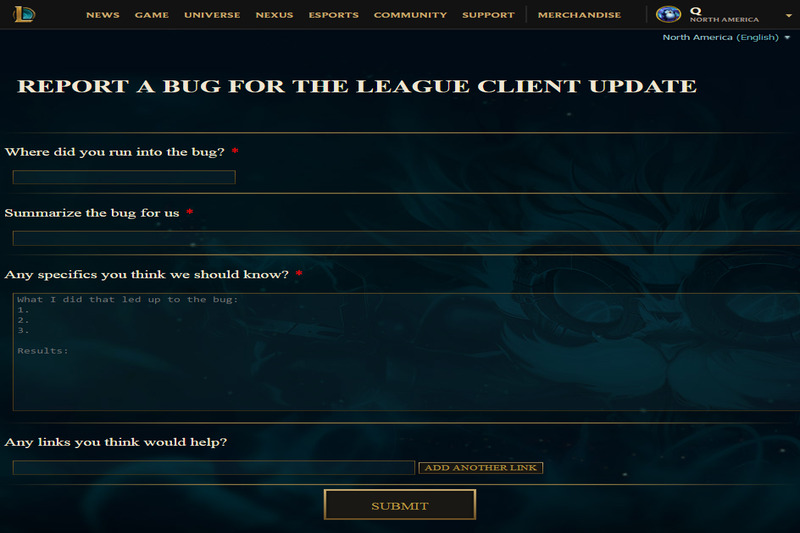
Task: Open the Universe menu item
Action: [212, 15]
